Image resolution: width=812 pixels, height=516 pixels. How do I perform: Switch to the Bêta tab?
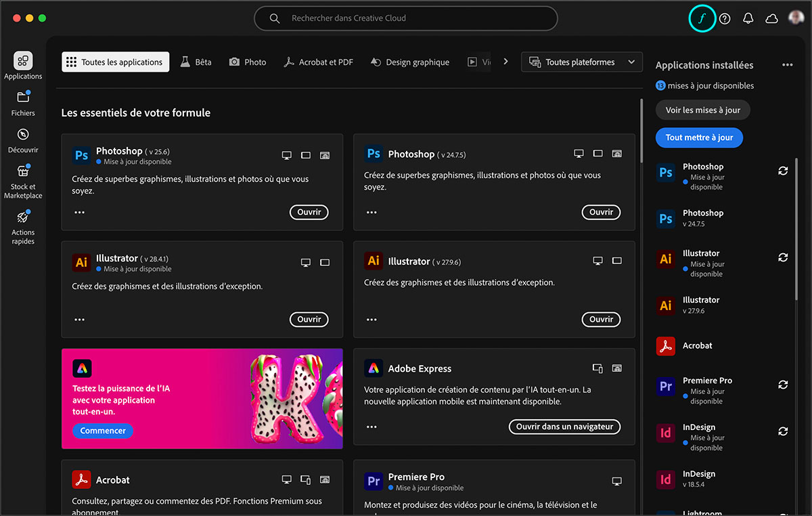(196, 61)
